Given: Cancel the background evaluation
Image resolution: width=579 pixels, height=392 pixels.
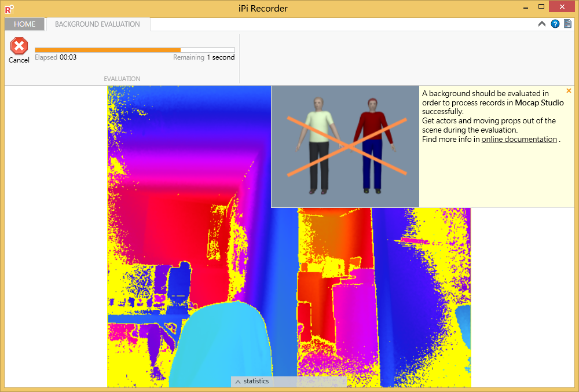Looking at the screenshot, I should tap(19, 50).
